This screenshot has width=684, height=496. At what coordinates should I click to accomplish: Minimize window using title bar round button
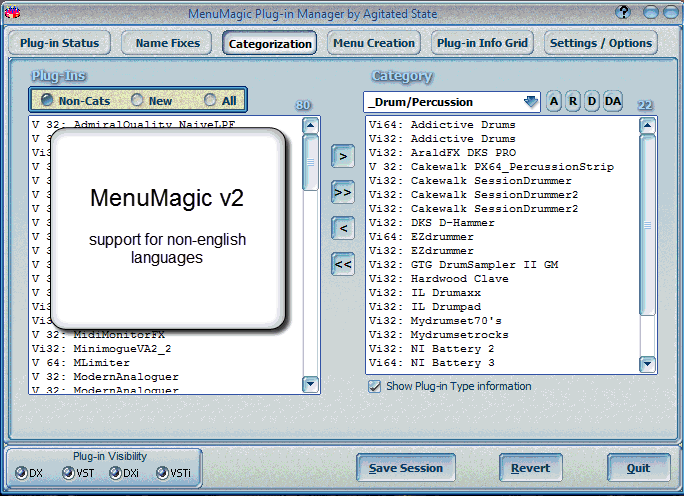pyautogui.click(x=650, y=12)
